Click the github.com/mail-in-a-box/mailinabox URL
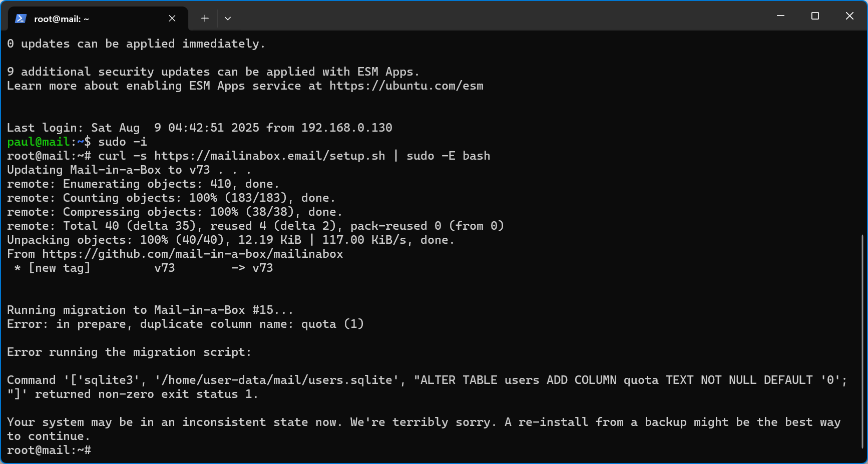Image resolution: width=868 pixels, height=464 pixels. [x=193, y=254]
